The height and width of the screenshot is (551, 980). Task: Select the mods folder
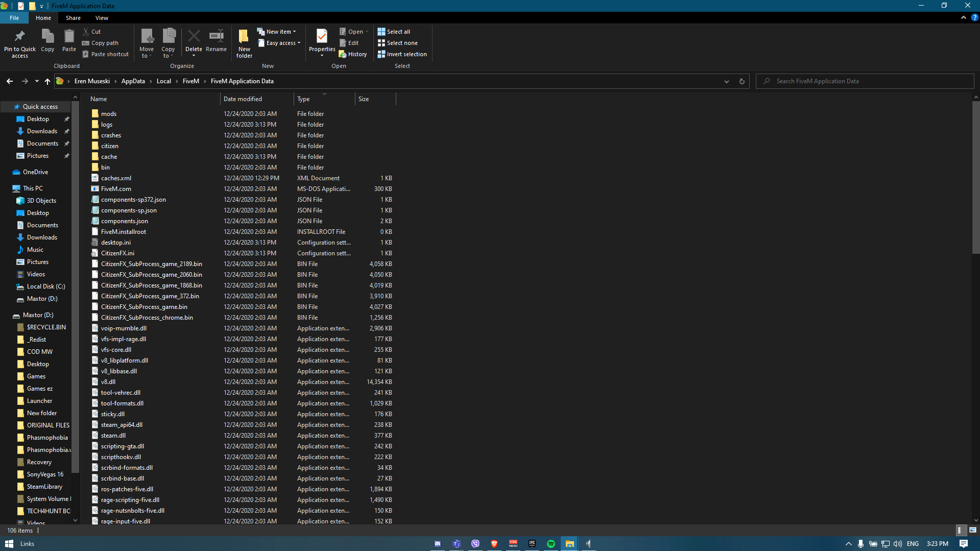[x=109, y=114]
